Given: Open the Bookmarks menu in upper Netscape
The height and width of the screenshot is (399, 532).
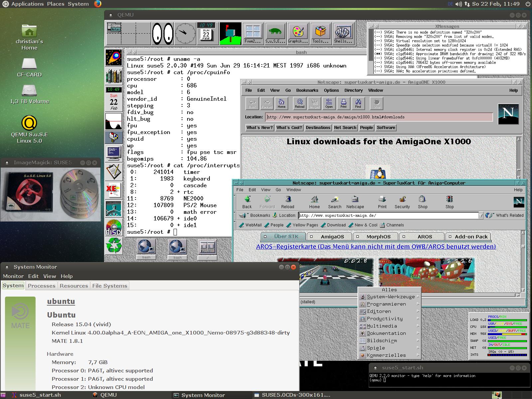Looking at the screenshot, I should 307,90.
